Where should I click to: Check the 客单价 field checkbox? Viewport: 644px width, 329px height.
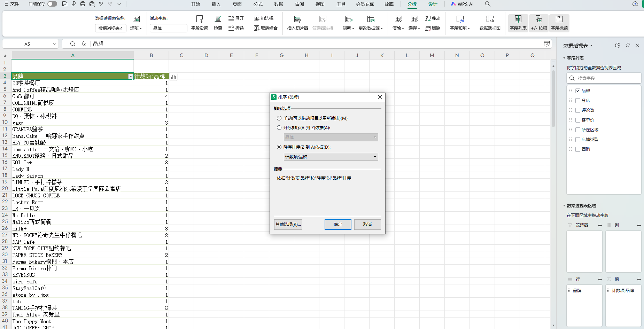(578, 120)
